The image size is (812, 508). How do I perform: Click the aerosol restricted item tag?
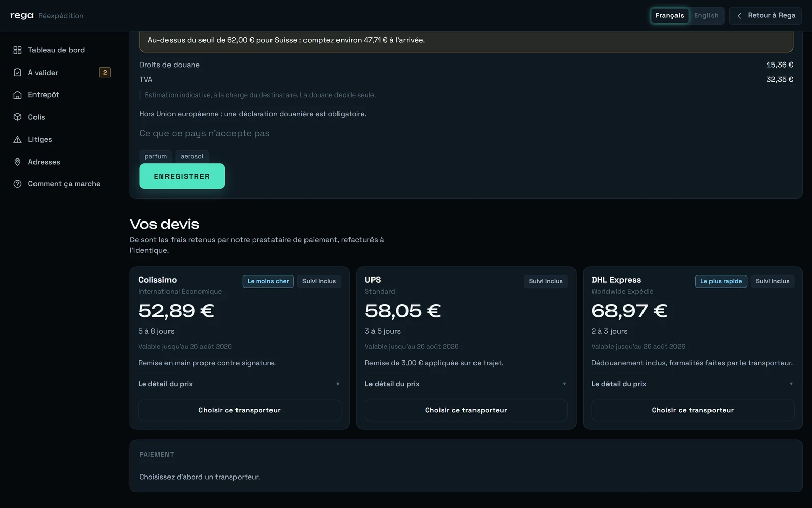192,156
